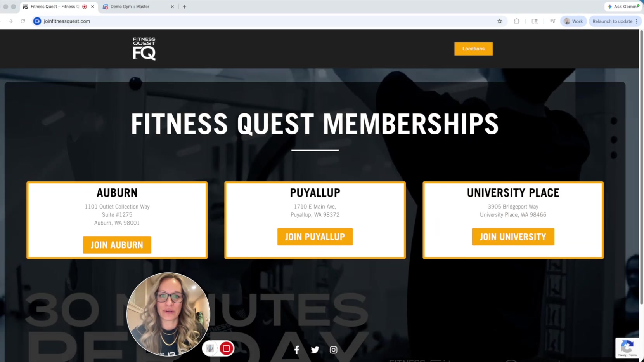
Task: Open the Work profile menu
Action: (573, 21)
